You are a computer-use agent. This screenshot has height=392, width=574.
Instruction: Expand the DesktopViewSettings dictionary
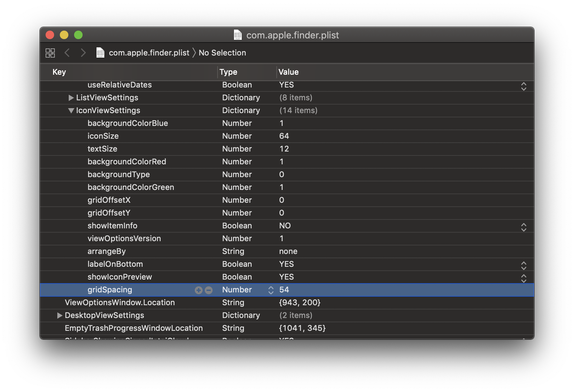click(59, 315)
